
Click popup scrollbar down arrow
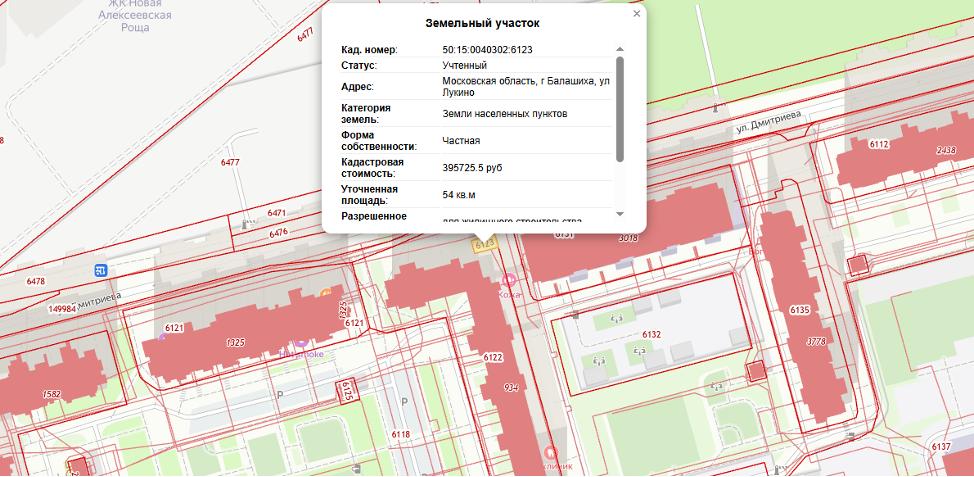click(x=620, y=213)
